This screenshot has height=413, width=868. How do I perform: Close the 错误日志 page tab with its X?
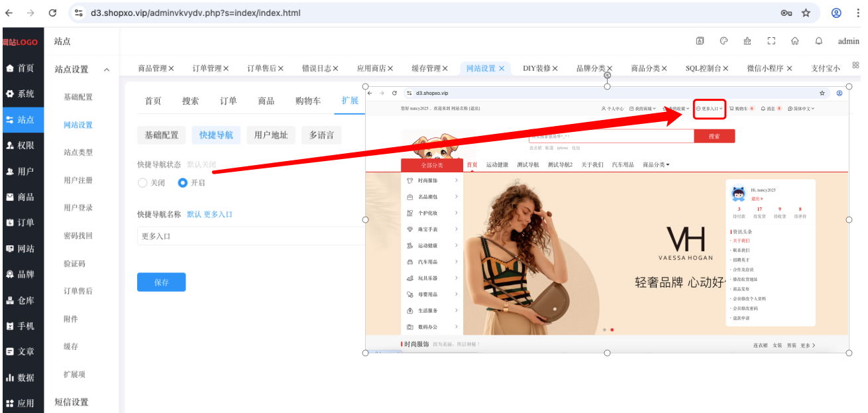(x=335, y=68)
